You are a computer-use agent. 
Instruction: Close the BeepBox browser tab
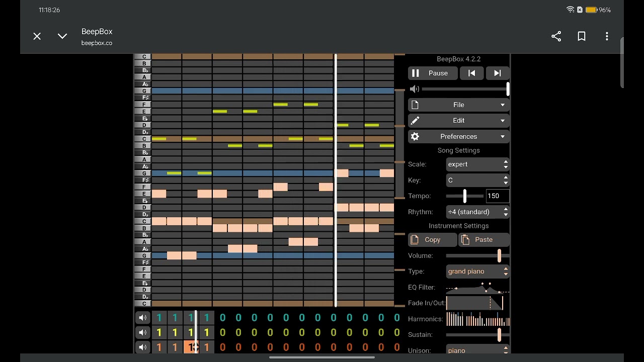pyautogui.click(x=37, y=36)
